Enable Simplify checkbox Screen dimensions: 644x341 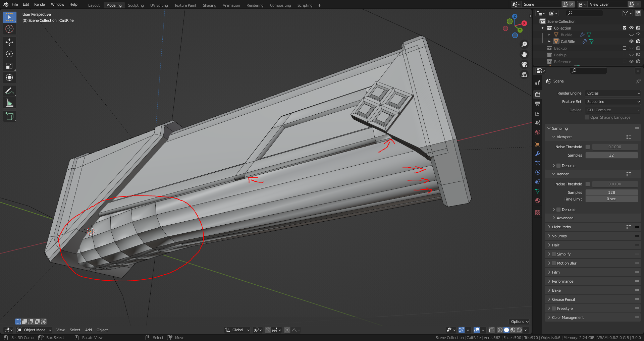point(554,254)
